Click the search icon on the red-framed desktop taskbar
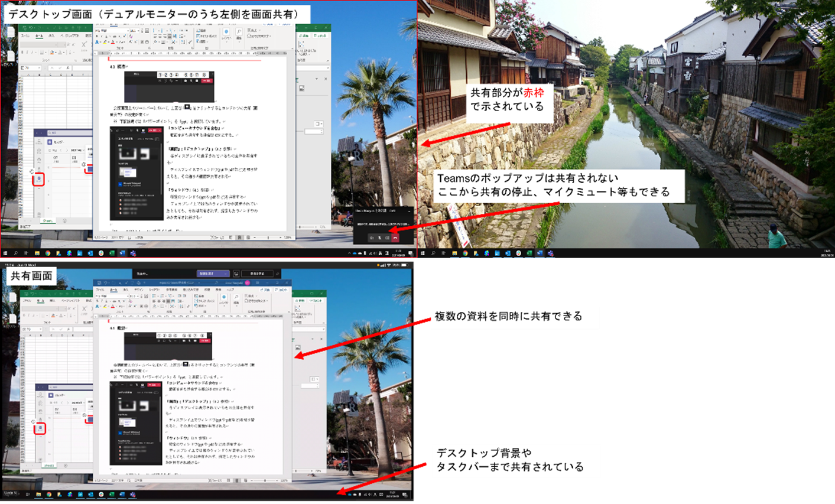Screen dimensions: 835x504 15,253
